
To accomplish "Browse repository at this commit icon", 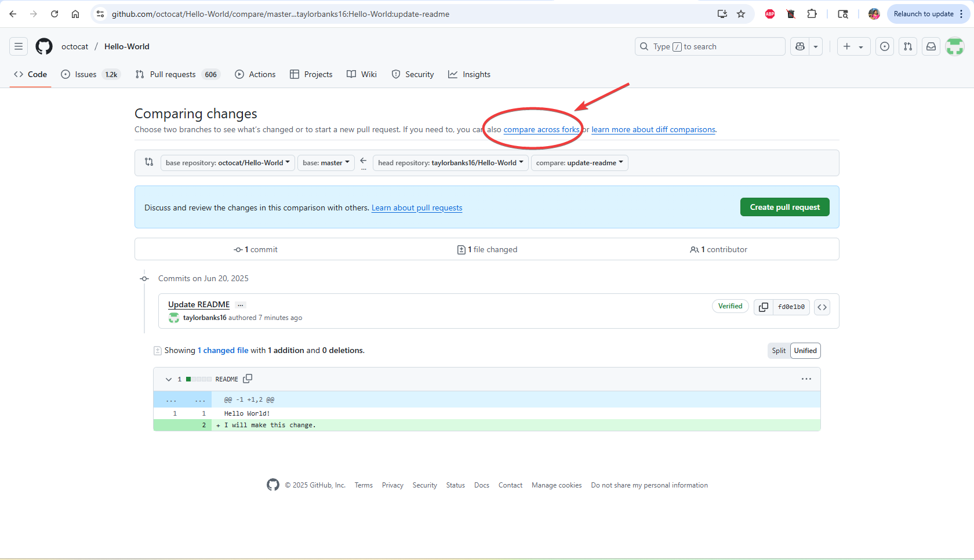I will pos(822,307).
